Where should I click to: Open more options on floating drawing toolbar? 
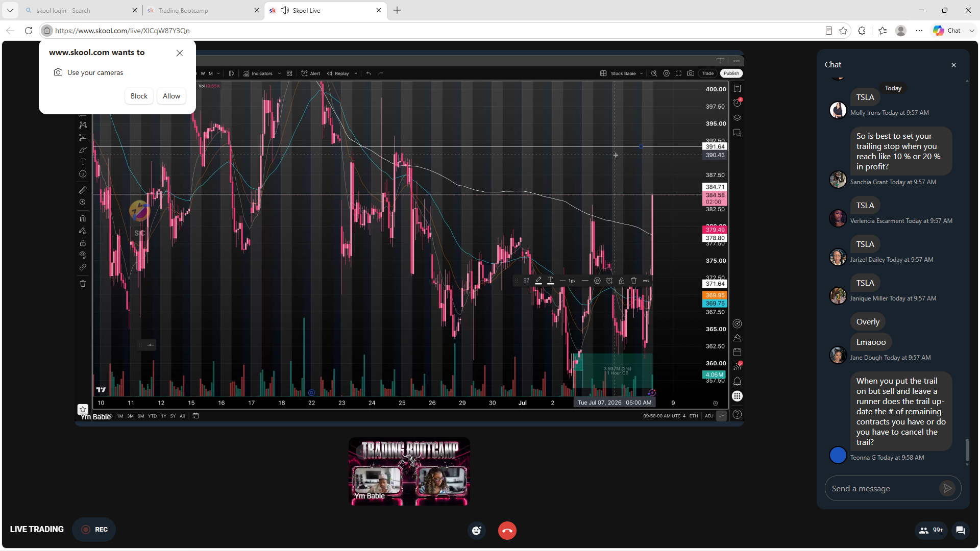[x=646, y=281]
